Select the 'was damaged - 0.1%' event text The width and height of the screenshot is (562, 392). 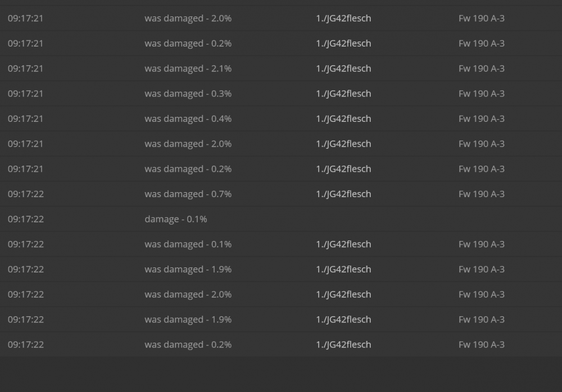pyautogui.click(x=188, y=244)
